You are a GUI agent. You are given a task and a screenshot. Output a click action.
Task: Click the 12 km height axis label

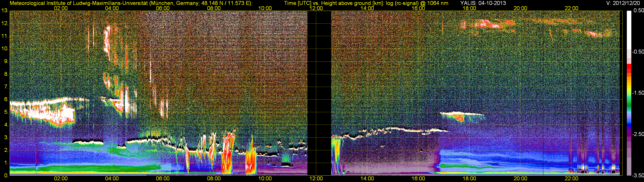(x=5, y=23)
